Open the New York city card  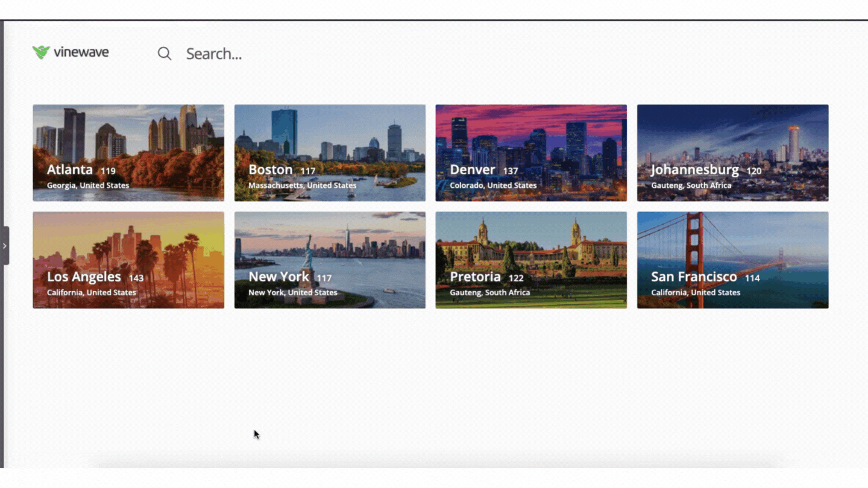tap(330, 260)
